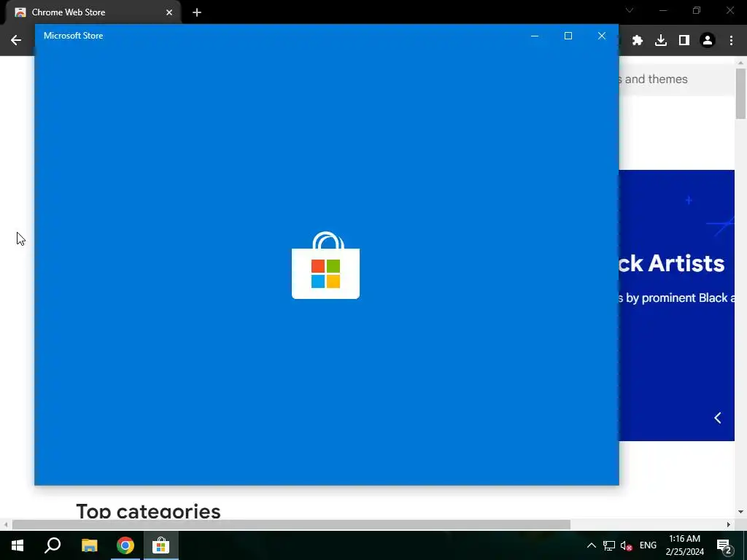
Task: Click the Chrome page vertical scrollbar thumb
Action: click(x=740, y=94)
